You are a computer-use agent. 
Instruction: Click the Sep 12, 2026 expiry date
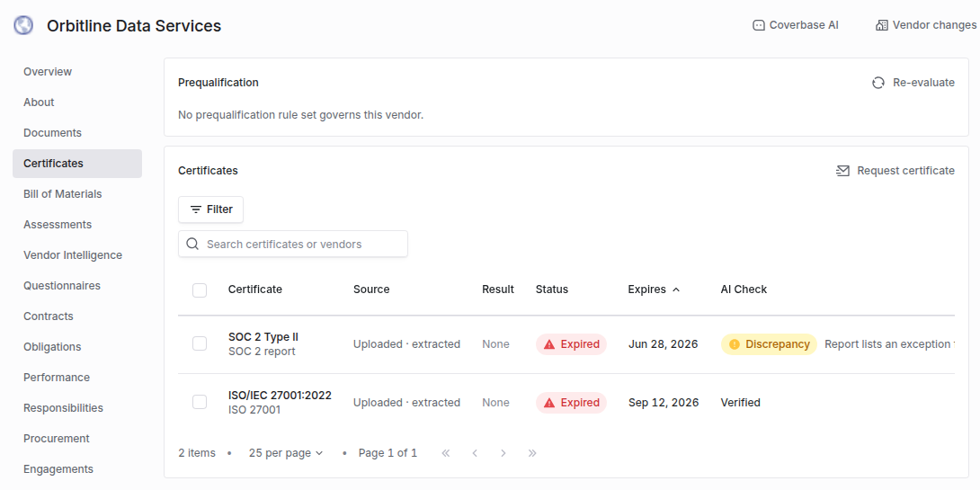pos(664,403)
